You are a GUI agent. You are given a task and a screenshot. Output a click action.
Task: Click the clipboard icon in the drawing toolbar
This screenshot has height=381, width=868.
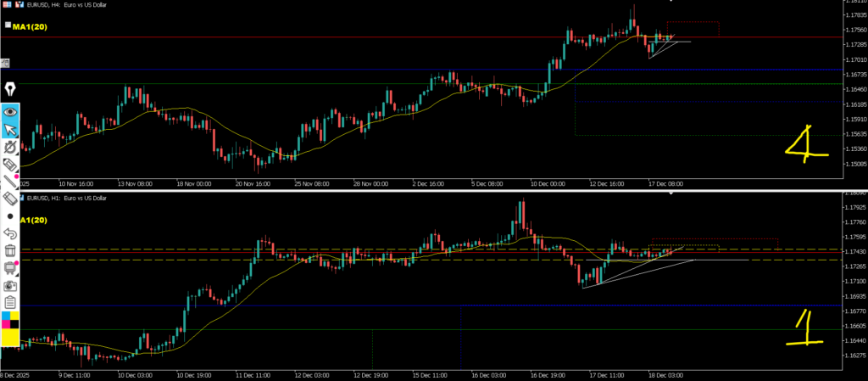(x=10, y=303)
